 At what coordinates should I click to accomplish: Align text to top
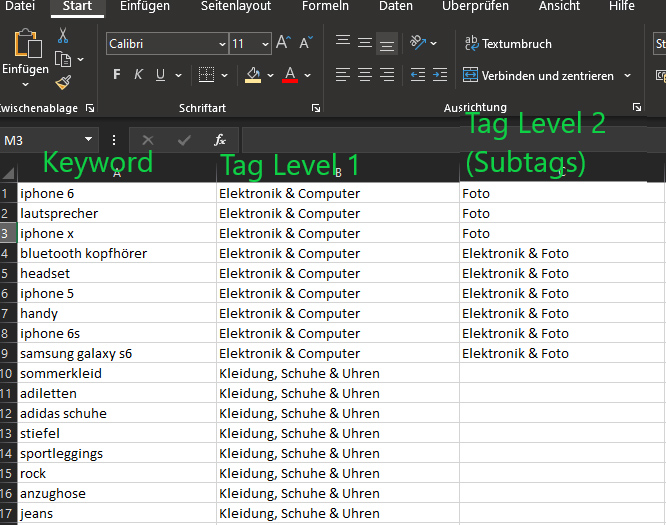point(343,43)
